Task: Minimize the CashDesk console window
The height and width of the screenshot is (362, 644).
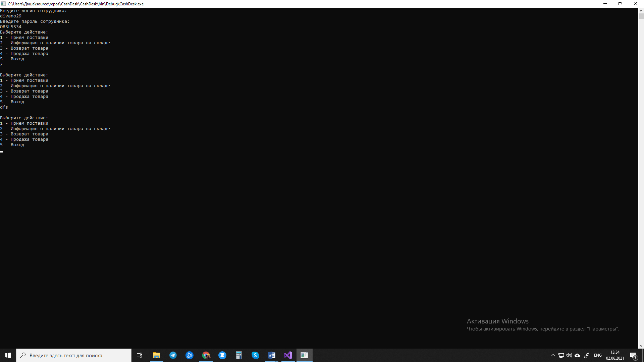Action: click(x=605, y=4)
